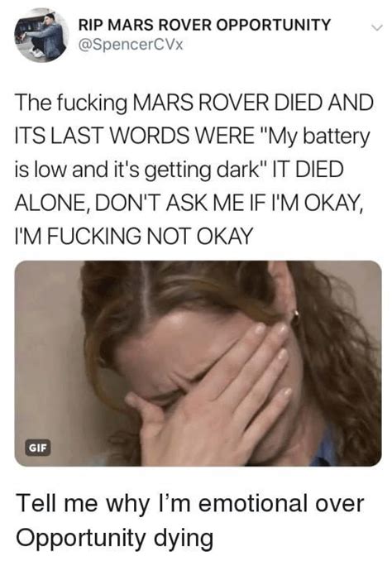Click the text "ITS LAST WORDS WERE"

(134, 136)
